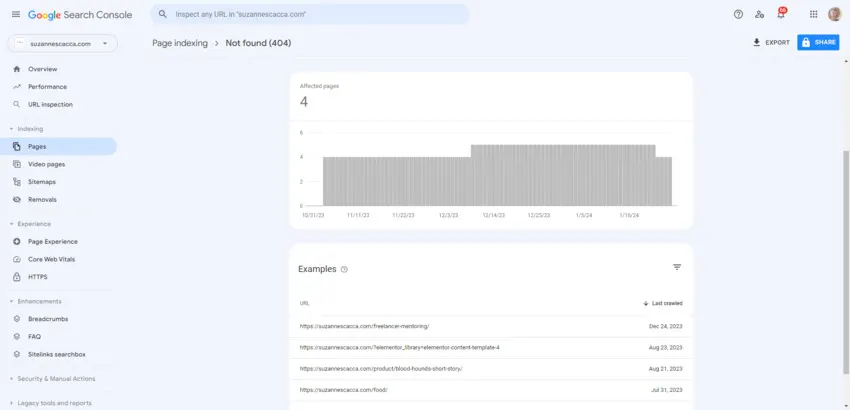Click the Breadcrumbs layers icon

(17, 319)
